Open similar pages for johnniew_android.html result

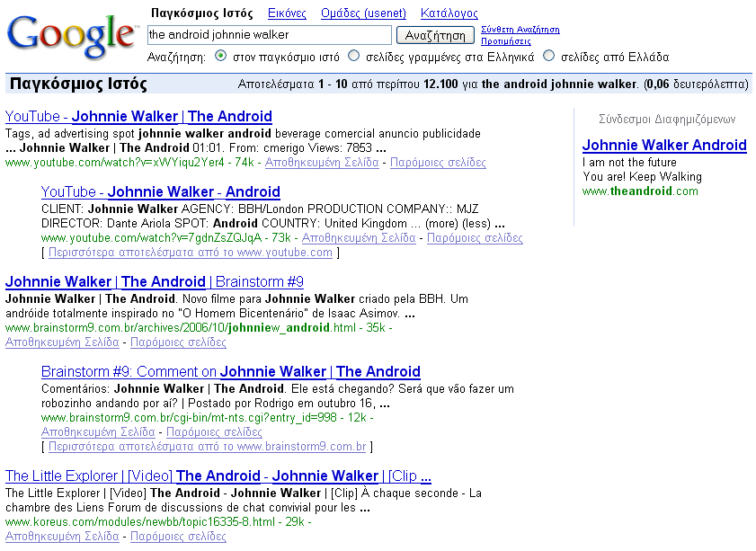coord(178,342)
